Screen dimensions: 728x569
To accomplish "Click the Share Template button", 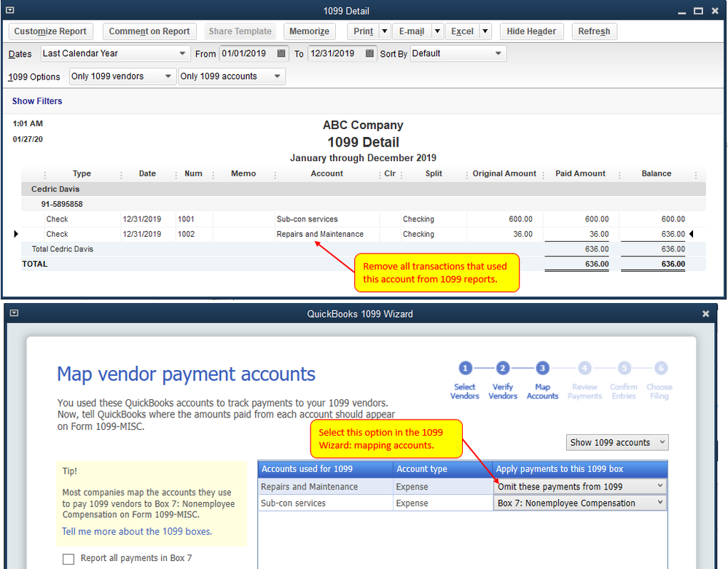I will (x=240, y=31).
